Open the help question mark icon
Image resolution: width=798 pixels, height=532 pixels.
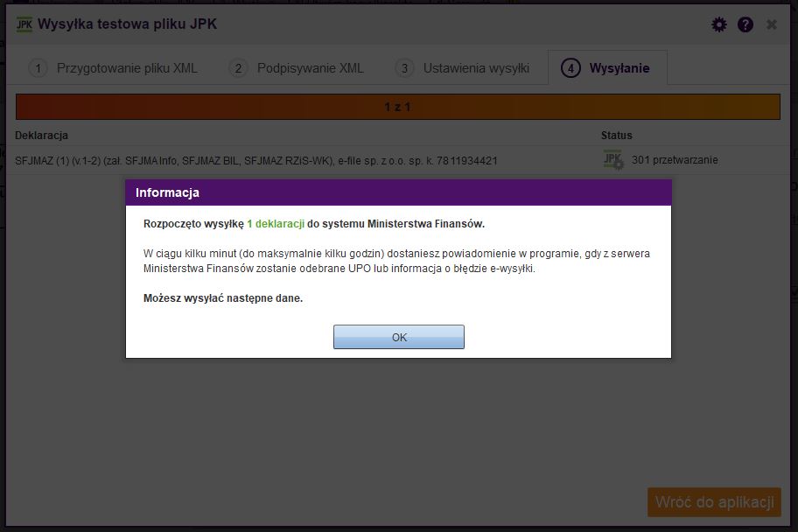pyautogui.click(x=745, y=24)
